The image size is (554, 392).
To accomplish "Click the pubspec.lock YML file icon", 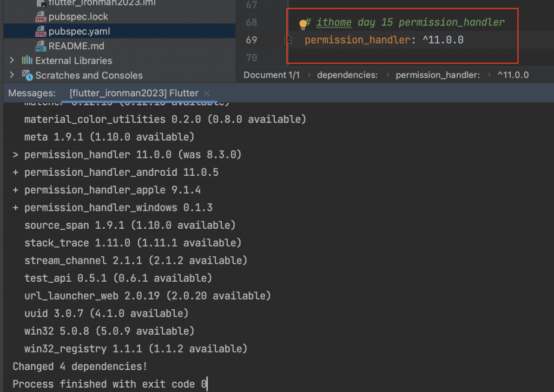I will 41,17.
